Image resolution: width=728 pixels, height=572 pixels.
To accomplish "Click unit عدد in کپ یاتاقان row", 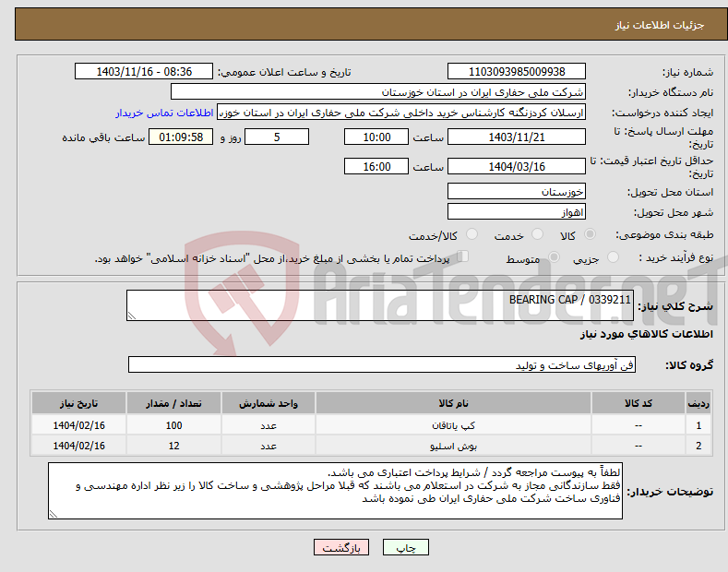I will coord(269,425).
